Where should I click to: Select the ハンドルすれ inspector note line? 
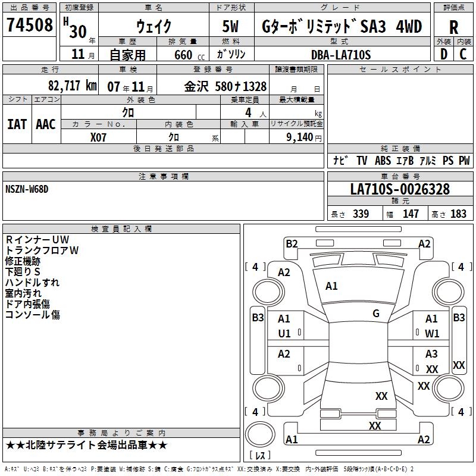click(x=32, y=283)
